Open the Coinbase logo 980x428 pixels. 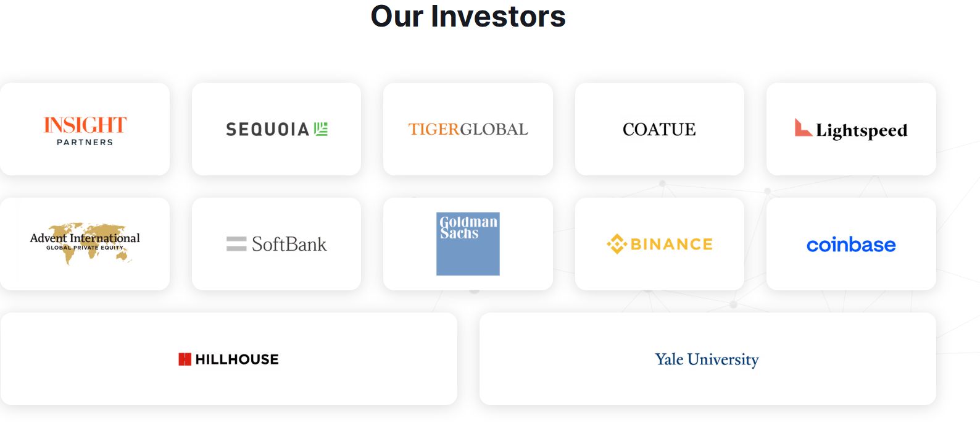click(x=851, y=245)
